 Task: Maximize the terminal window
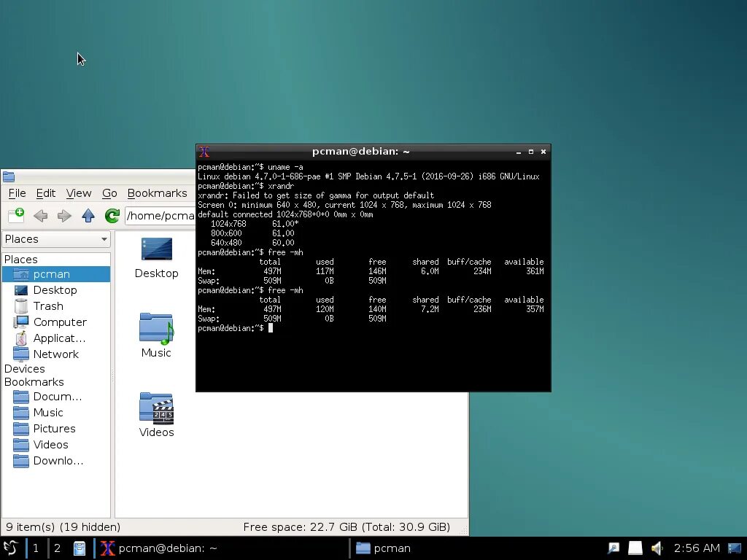[x=531, y=152]
